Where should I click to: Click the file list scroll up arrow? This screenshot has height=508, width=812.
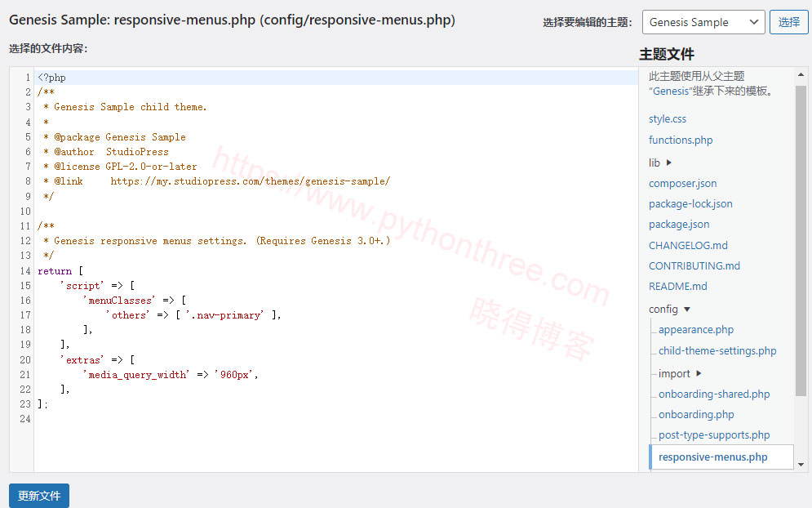point(801,74)
